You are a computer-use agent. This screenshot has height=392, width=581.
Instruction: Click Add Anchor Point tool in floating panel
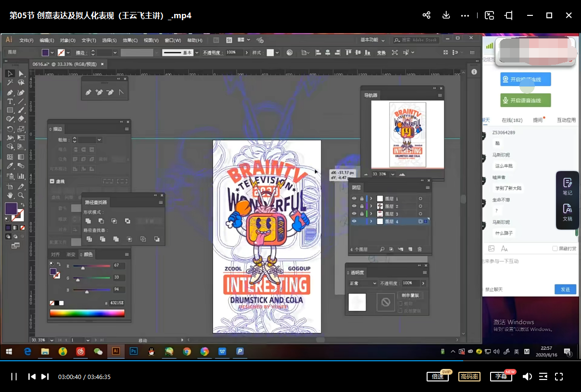(x=99, y=92)
